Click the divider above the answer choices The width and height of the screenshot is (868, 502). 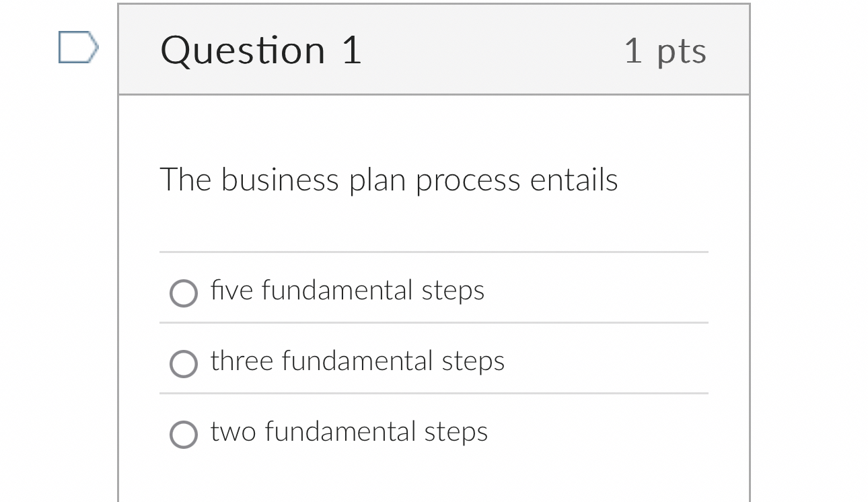pos(434,252)
